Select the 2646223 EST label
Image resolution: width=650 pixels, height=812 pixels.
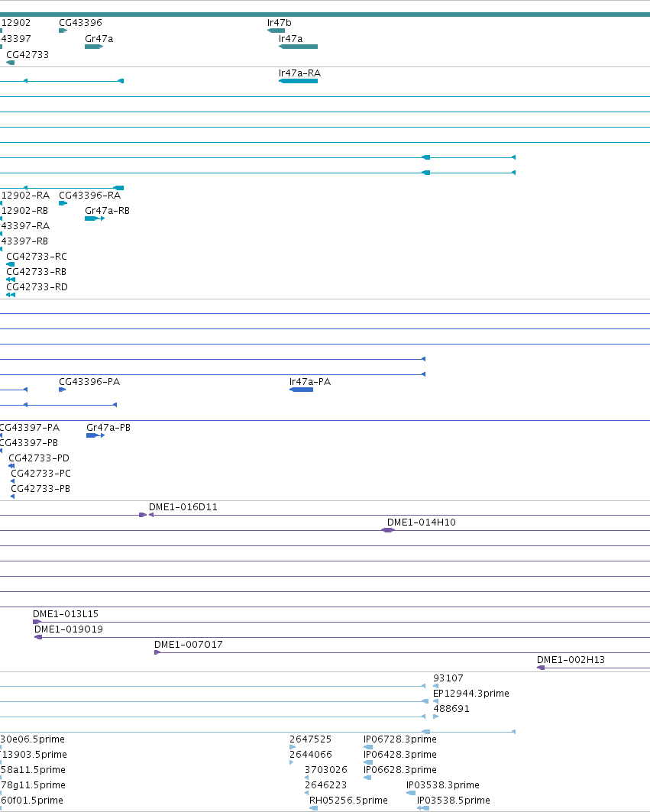pyautogui.click(x=325, y=785)
